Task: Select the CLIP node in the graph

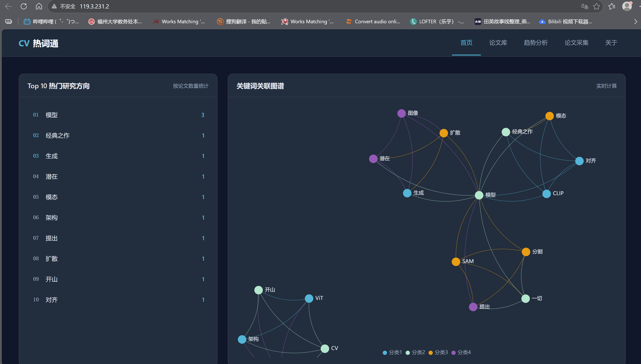Action: [x=547, y=194]
